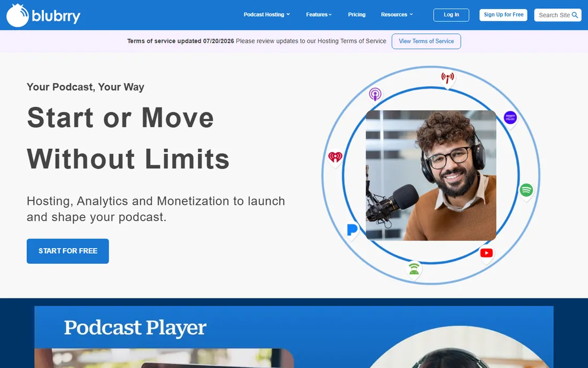Click 'Without Limits' headline text
Screen dimensions: 588x368
coord(128,159)
